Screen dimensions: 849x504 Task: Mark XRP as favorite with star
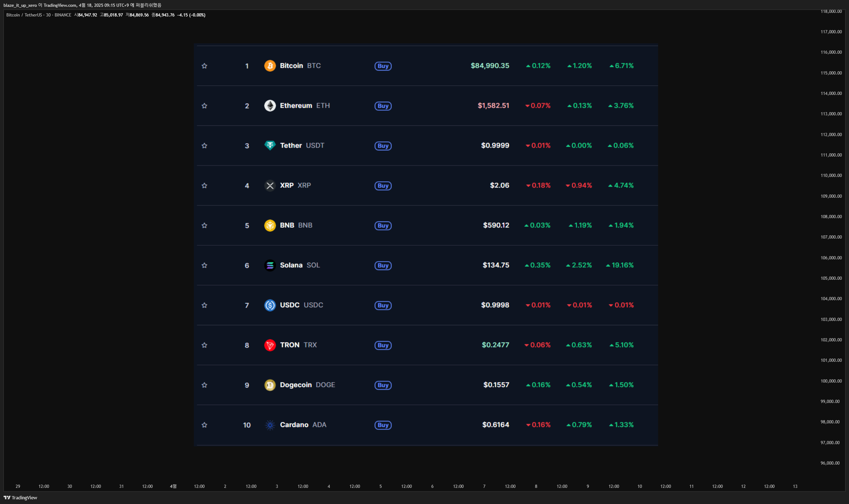pos(204,186)
